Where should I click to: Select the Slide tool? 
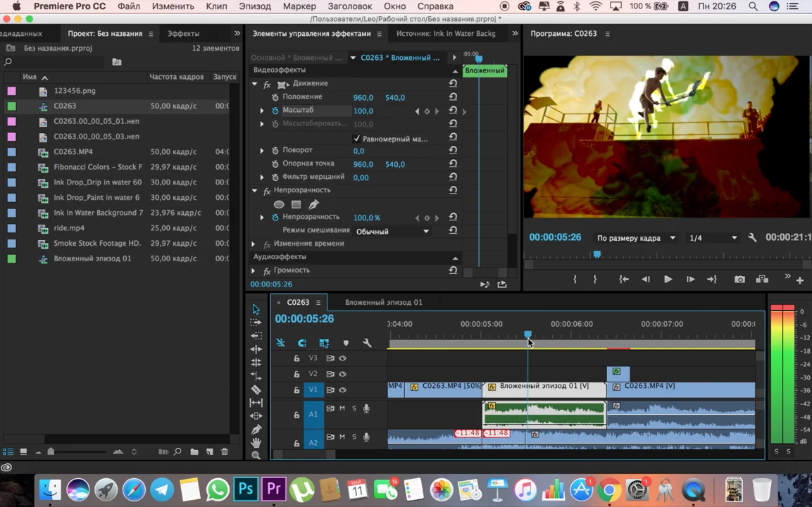click(256, 416)
